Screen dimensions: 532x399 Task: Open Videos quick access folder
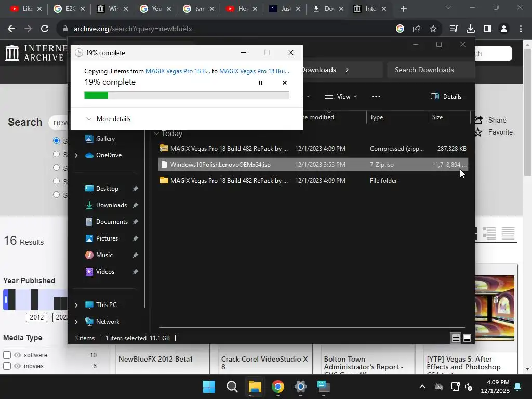click(x=105, y=271)
